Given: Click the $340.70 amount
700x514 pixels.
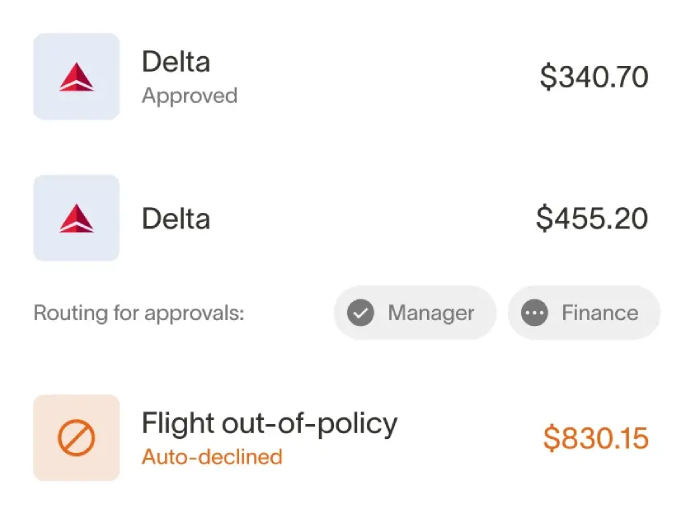Looking at the screenshot, I should point(594,77).
